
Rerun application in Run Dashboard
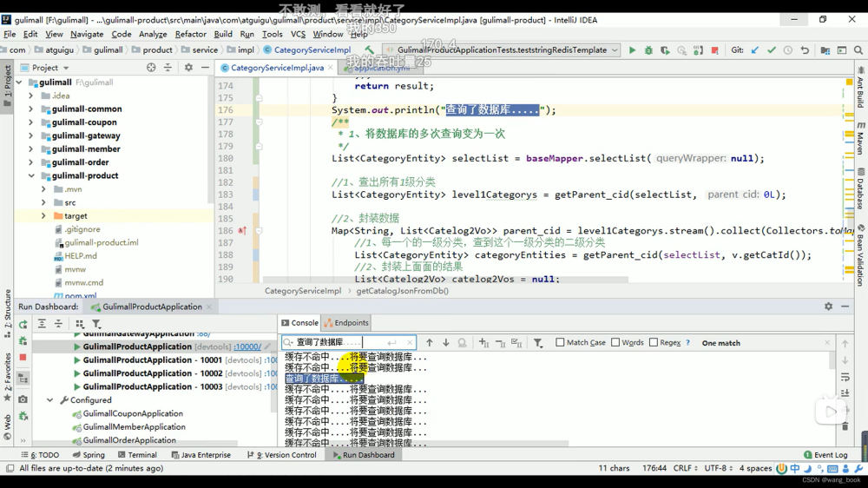pyautogui.click(x=23, y=325)
